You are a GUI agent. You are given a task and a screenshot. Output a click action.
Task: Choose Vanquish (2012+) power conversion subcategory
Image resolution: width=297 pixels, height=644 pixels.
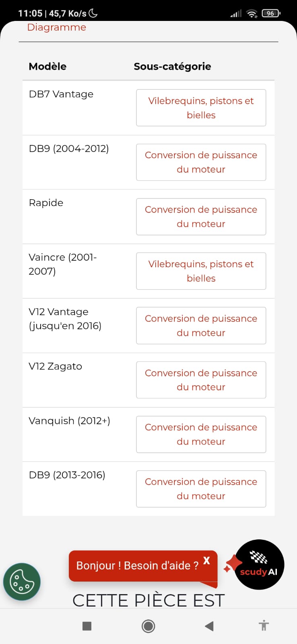201,434
